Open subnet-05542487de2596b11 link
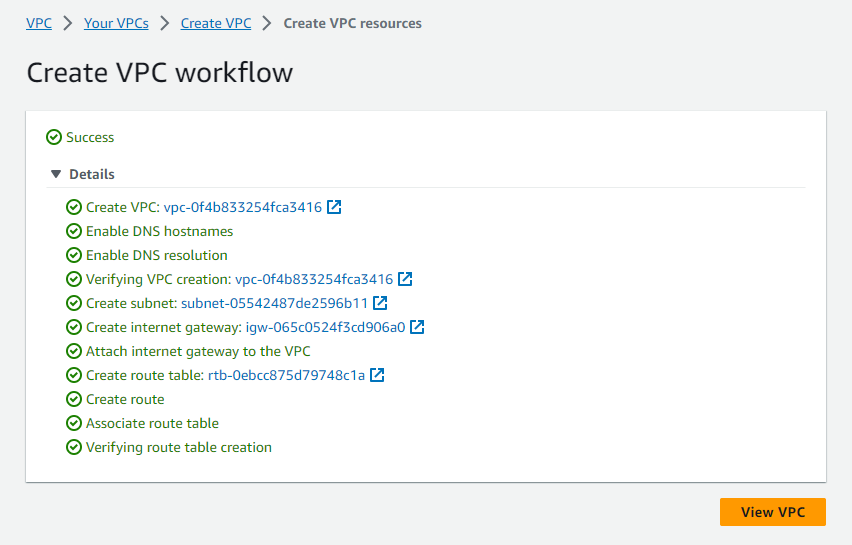This screenshot has width=852, height=545. pos(274,303)
